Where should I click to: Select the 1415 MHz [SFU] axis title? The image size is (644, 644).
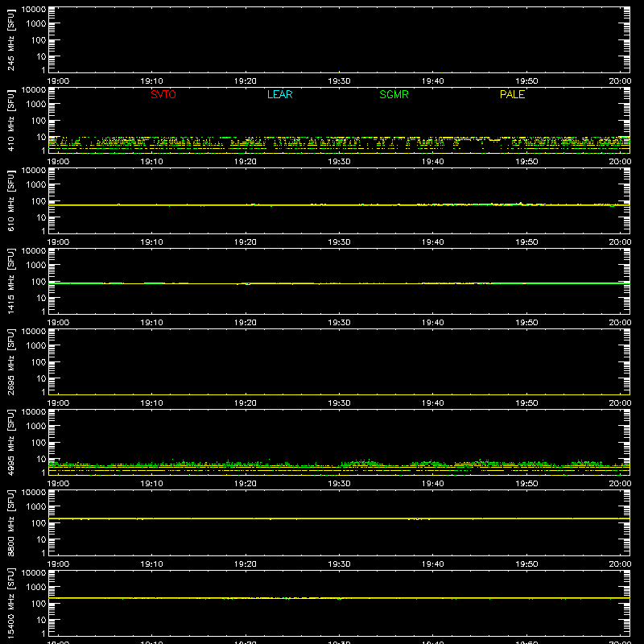point(11,281)
